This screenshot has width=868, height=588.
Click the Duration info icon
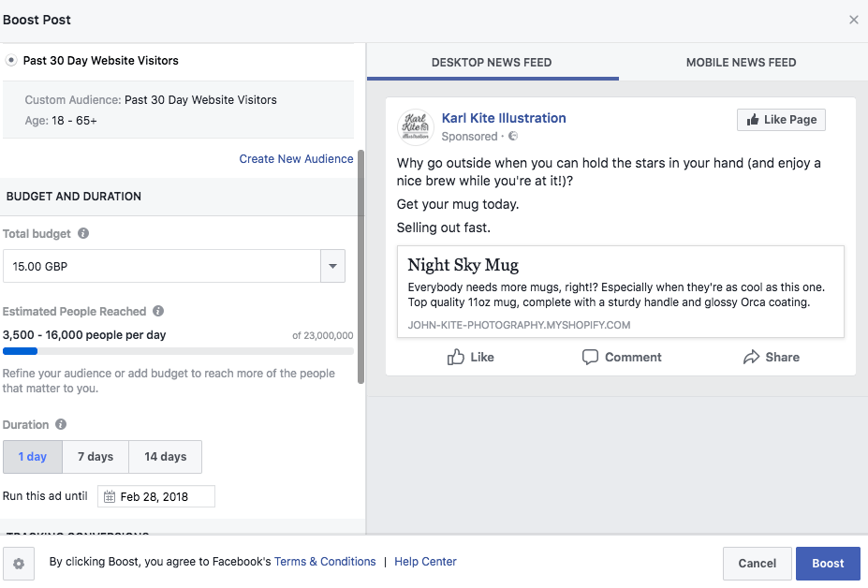(x=61, y=425)
